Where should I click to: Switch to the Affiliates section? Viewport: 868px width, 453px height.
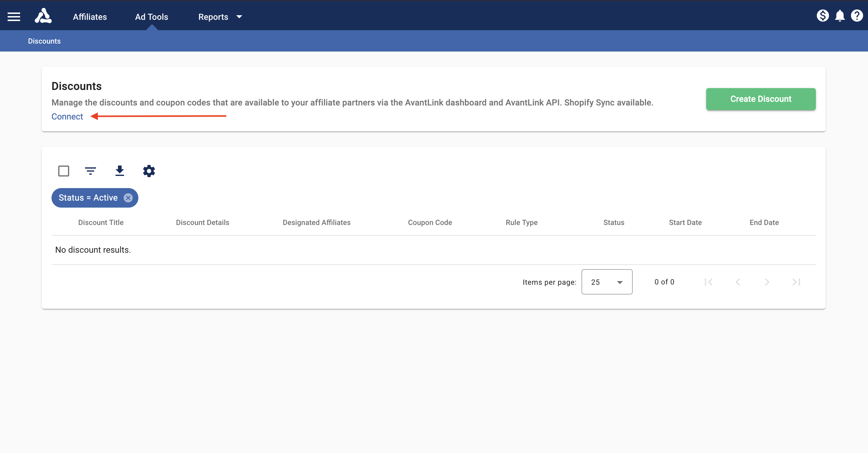(x=90, y=16)
